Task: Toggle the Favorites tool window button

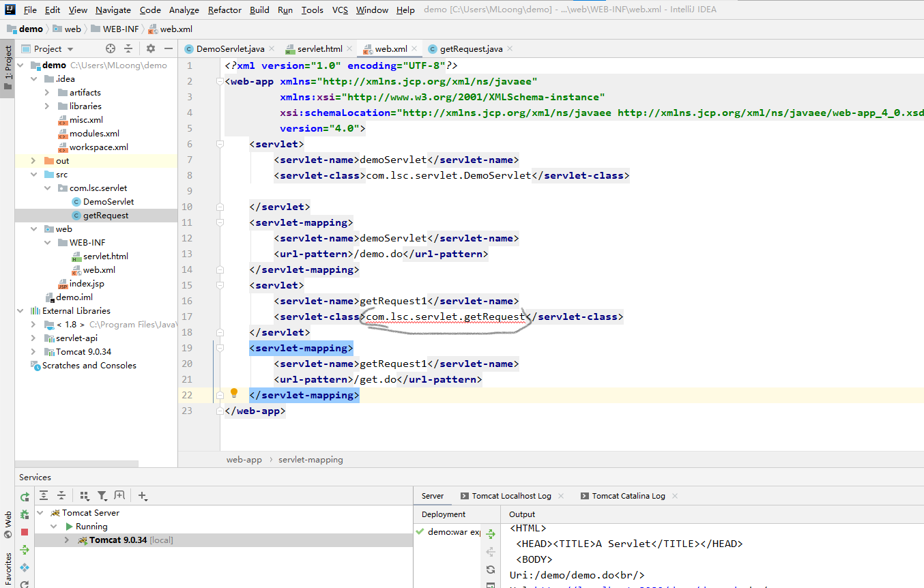Action: (8, 570)
